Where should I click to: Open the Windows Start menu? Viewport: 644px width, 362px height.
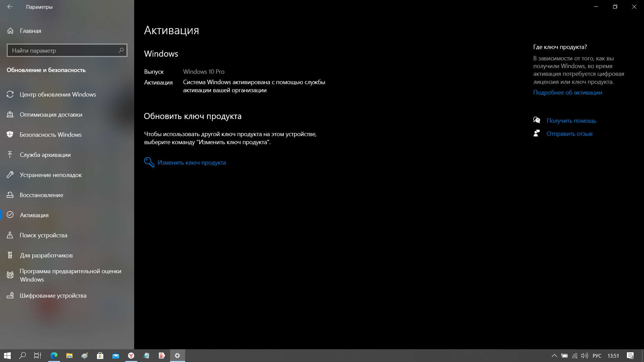pos(7,356)
